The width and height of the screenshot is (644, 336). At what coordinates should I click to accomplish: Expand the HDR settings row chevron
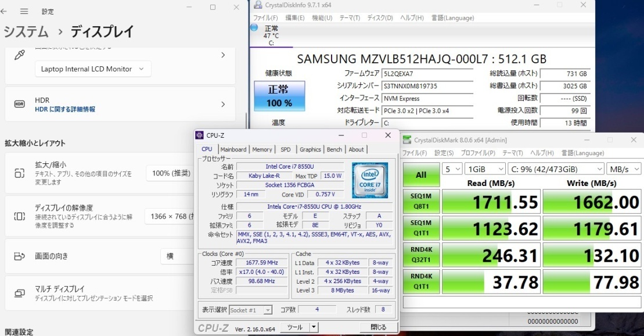pos(223,104)
